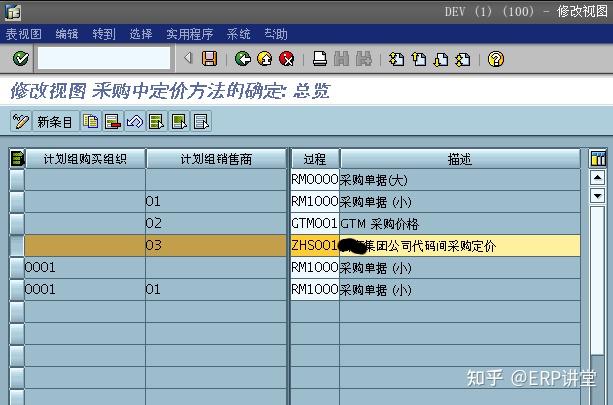
Task: Click the 过程 column header
Action: click(315, 159)
